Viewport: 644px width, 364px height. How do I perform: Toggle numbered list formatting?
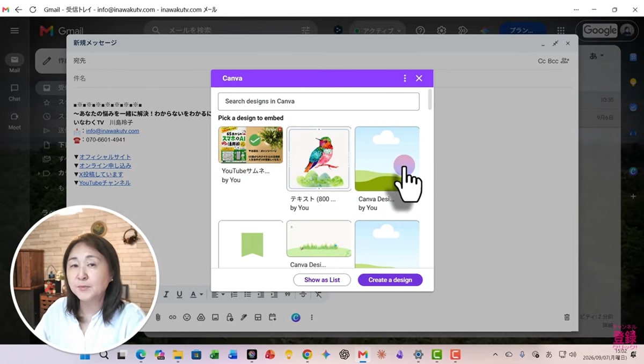[x=234, y=294]
